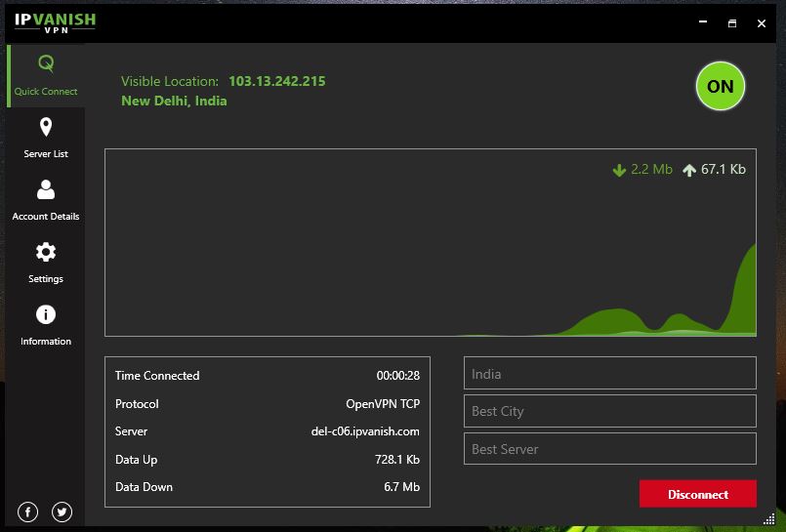
Task: Click the 67.1 Kb upload rate
Action: pyautogui.click(x=724, y=169)
